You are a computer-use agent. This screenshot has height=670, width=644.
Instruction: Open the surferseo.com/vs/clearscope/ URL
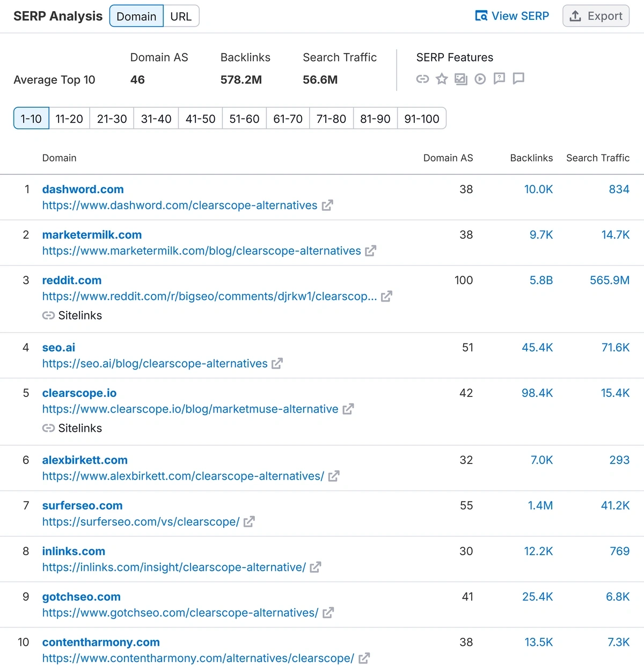141,522
